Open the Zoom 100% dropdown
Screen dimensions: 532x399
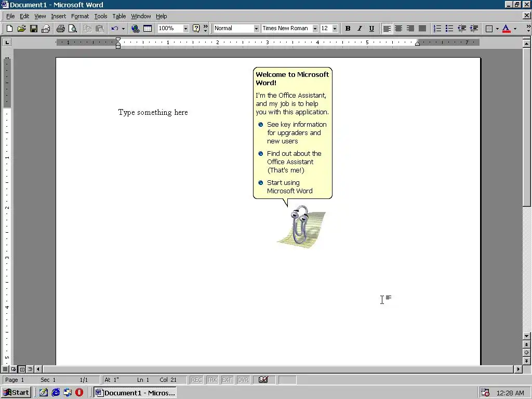185,29
